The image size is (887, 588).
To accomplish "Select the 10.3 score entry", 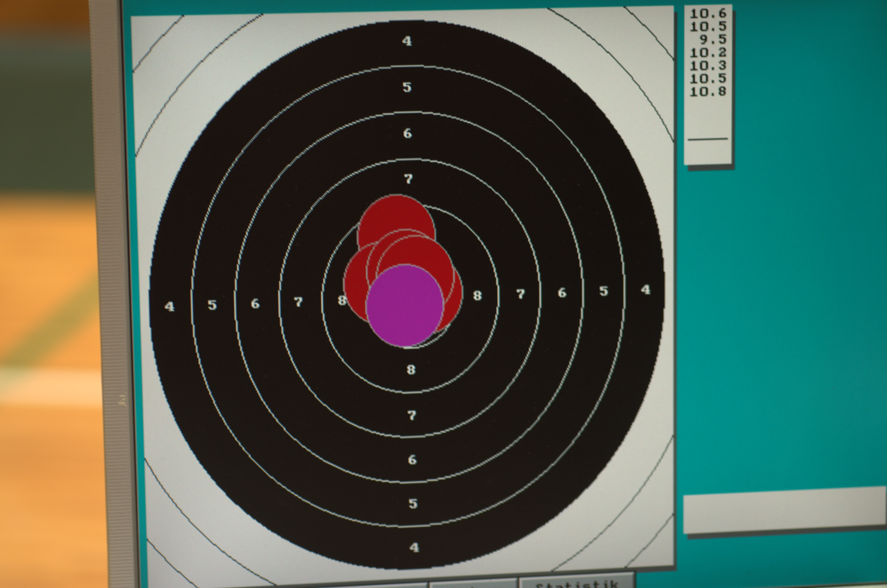I will coord(708,66).
